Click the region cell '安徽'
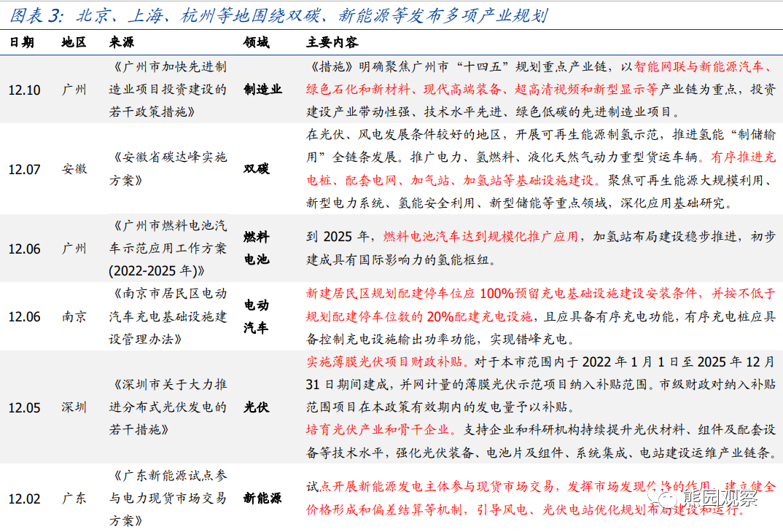The height and width of the screenshot is (532, 783). (x=74, y=168)
